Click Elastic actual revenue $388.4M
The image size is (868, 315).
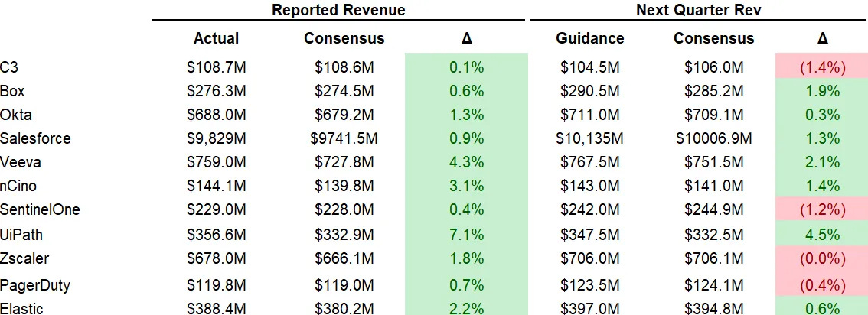click(217, 308)
